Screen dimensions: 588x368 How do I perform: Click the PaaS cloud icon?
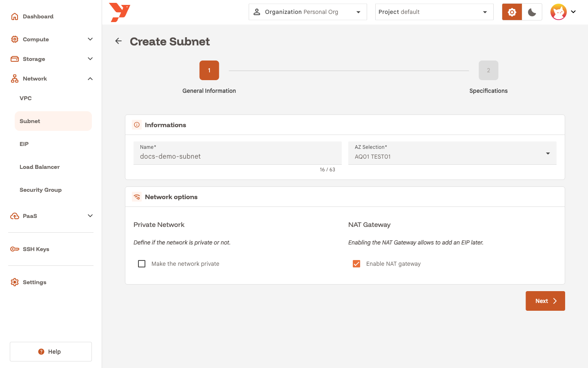point(15,216)
